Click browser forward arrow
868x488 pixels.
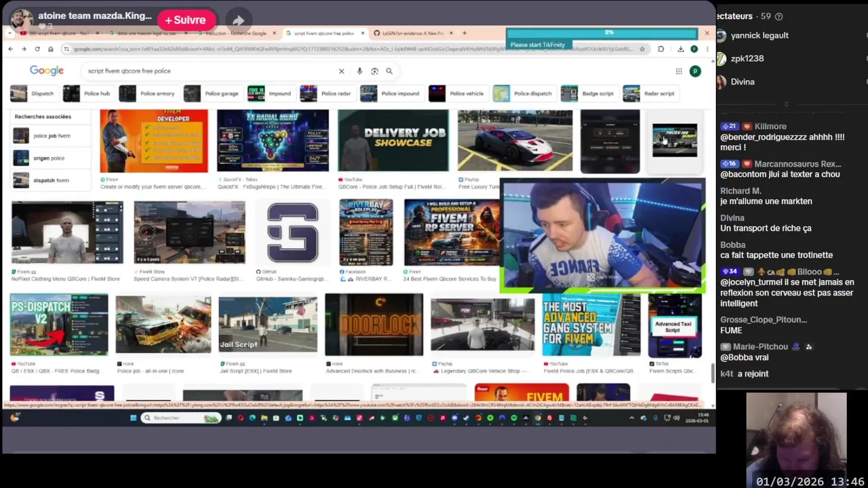pos(24,49)
